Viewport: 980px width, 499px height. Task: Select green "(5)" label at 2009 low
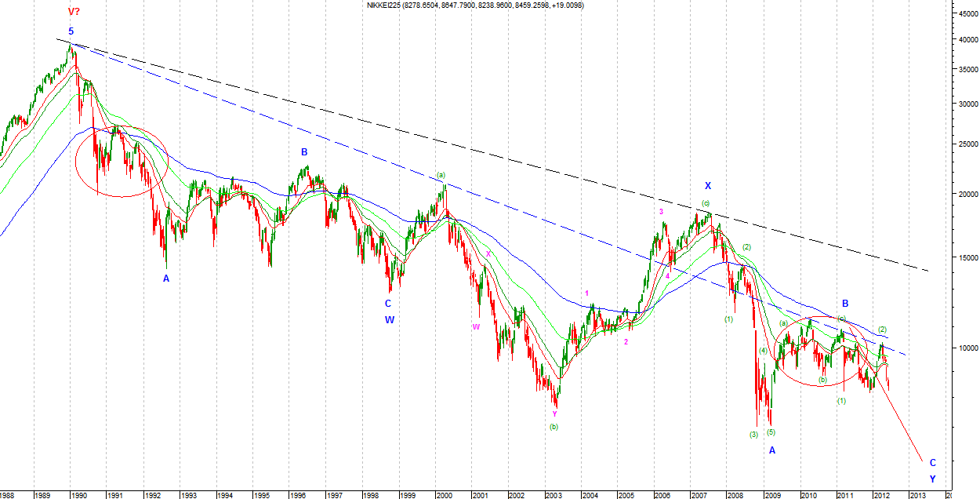(771, 432)
